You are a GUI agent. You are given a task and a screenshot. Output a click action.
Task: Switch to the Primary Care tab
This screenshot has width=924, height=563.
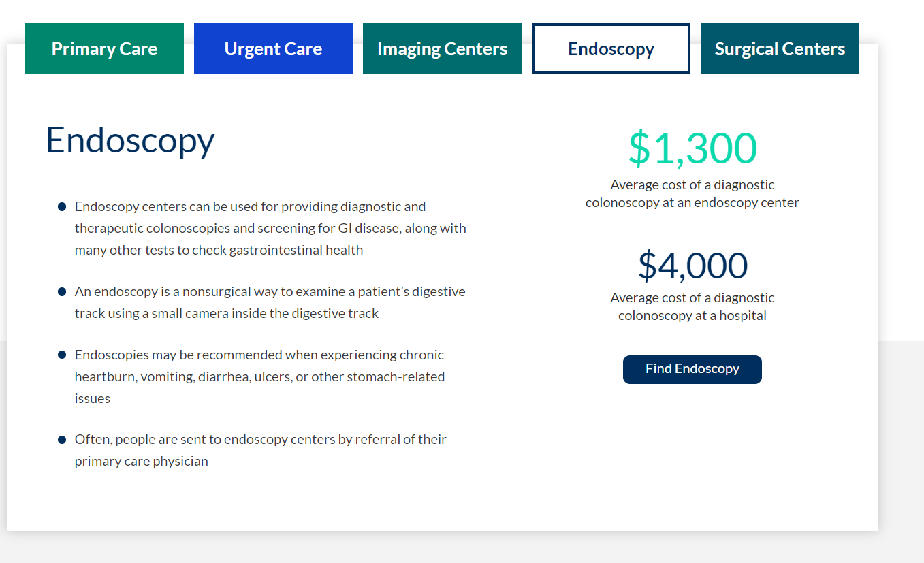(x=104, y=49)
